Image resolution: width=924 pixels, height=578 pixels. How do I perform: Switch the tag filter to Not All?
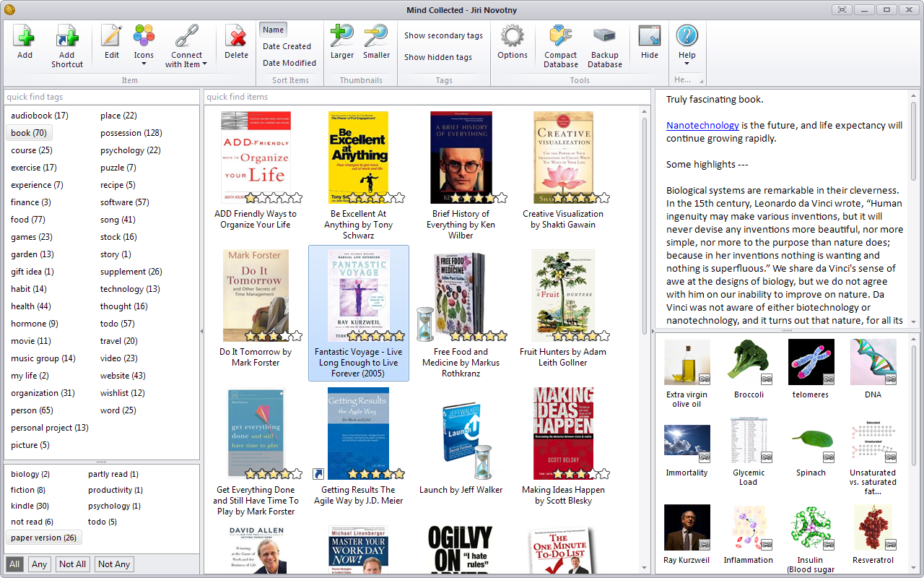(x=72, y=564)
